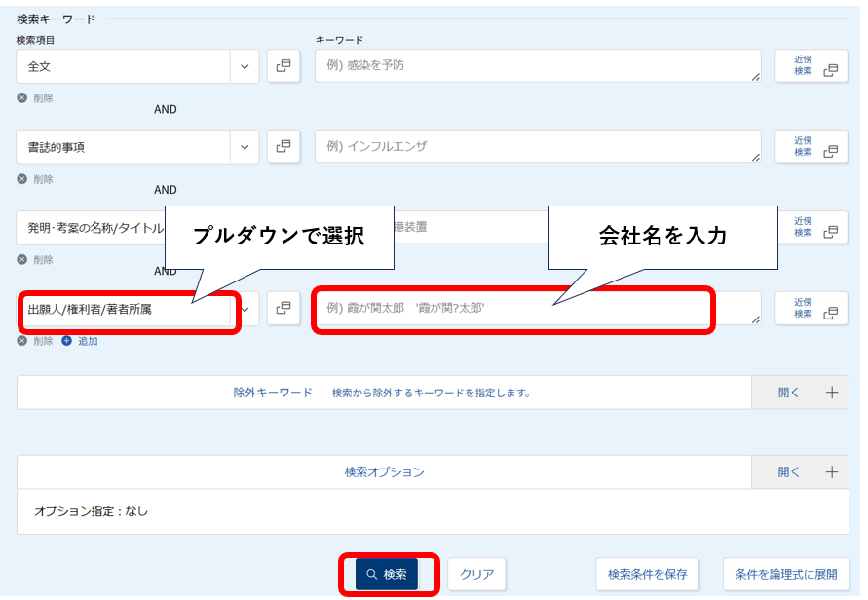Click the popup icon beside 出願人/権利者/著者所属 dropdown

coord(283,308)
